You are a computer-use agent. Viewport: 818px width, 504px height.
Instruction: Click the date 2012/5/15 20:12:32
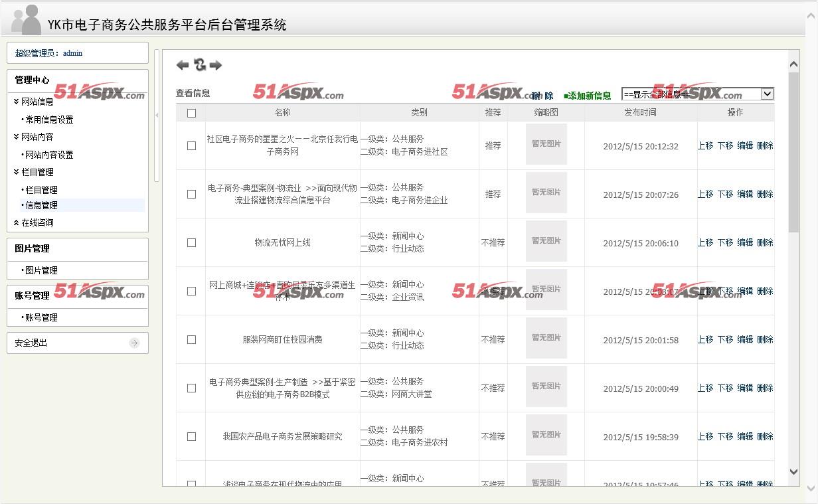[641, 146]
